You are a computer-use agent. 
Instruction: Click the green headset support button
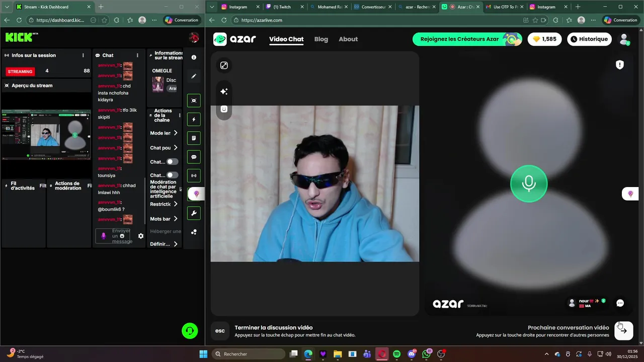pos(190,330)
